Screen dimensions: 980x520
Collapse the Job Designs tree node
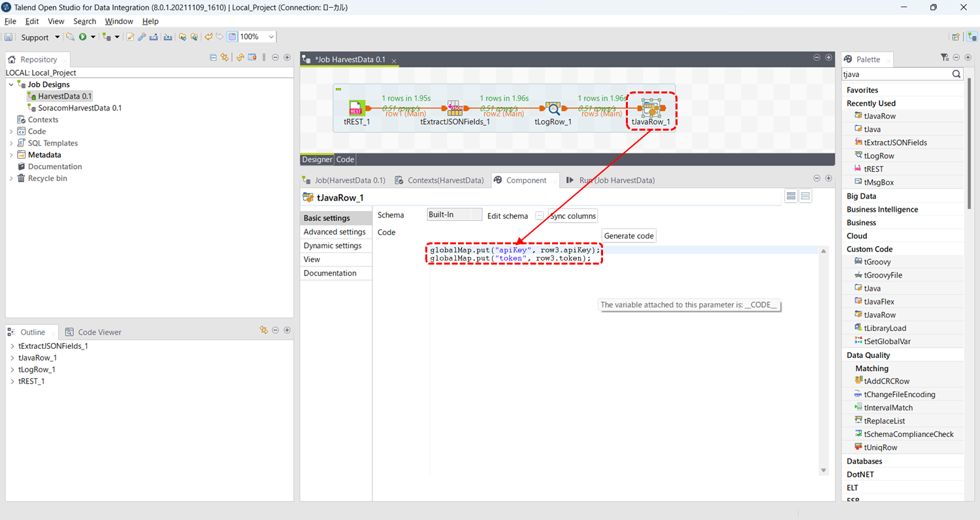(10, 84)
